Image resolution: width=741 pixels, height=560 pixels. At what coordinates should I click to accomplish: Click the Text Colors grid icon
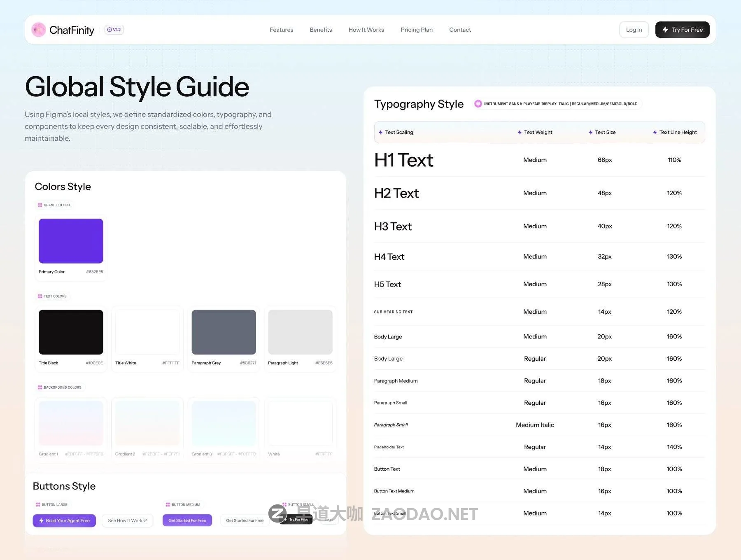pyautogui.click(x=40, y=296)
